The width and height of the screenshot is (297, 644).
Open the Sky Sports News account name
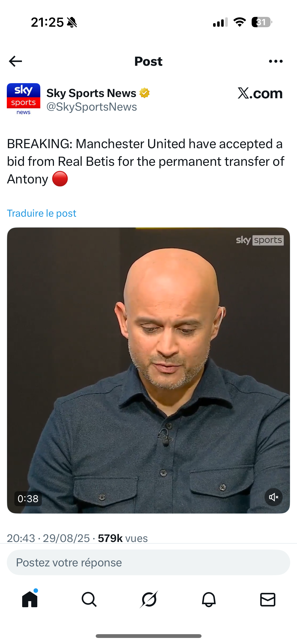[x=91, y=93]
